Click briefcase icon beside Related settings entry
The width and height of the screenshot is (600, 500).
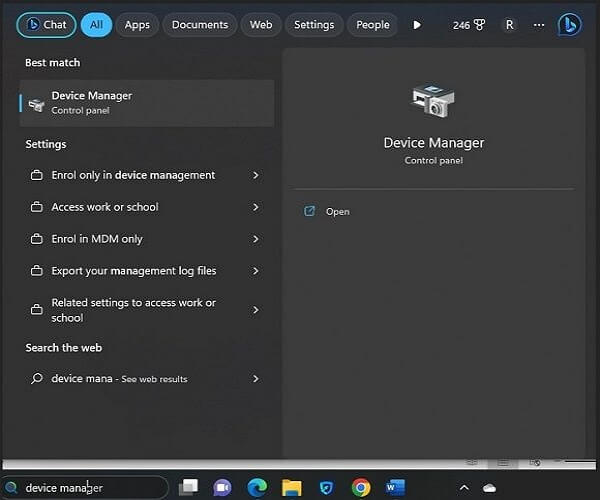[37, 309]
